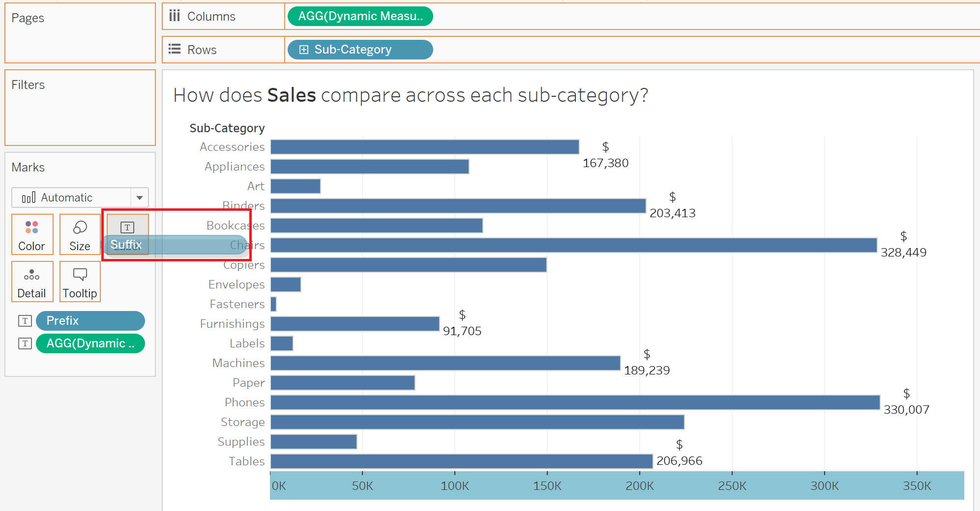
Task: Click the Label card text icon
Action: [x=127, y=227]
